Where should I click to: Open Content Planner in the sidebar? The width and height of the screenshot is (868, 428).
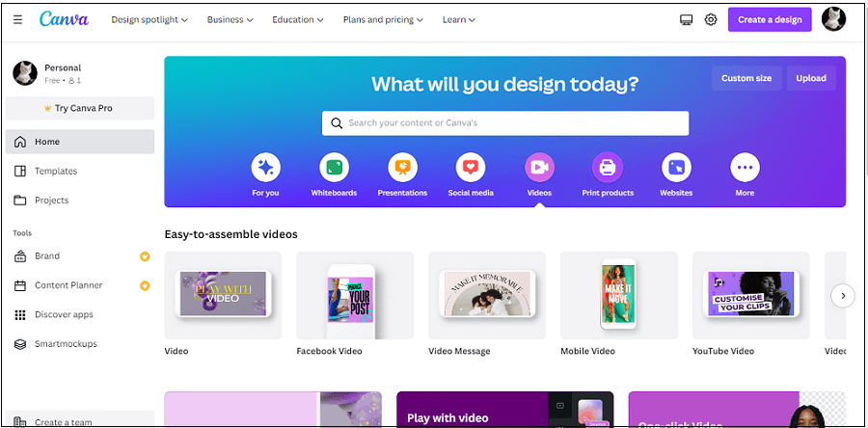[x=80, y=285]
